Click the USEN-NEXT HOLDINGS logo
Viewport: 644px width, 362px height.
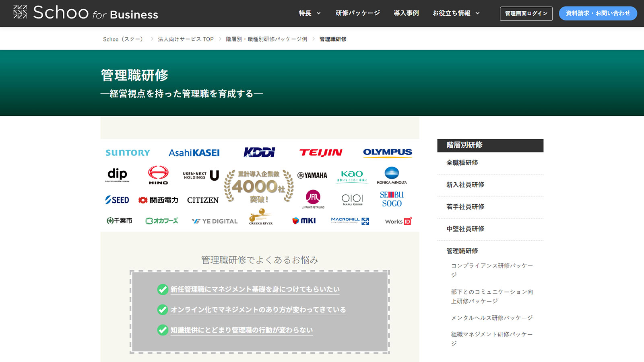(x=201, y=175)
